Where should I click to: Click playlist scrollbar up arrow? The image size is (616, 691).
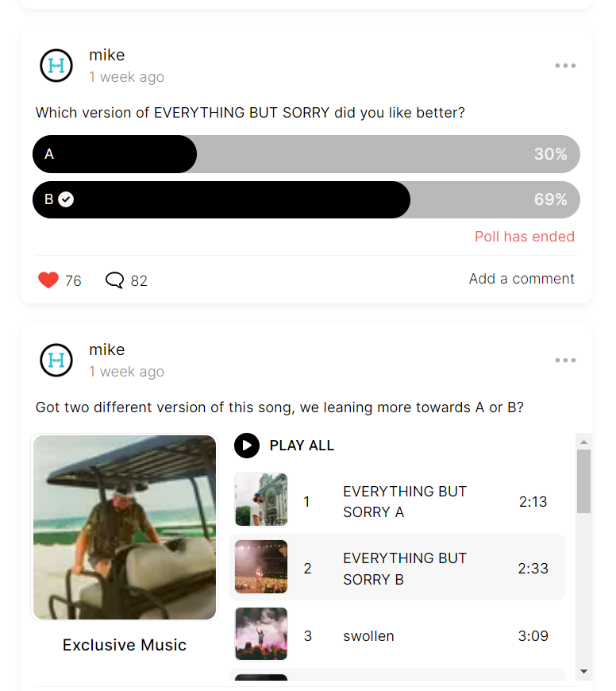(x=584, y=442)
